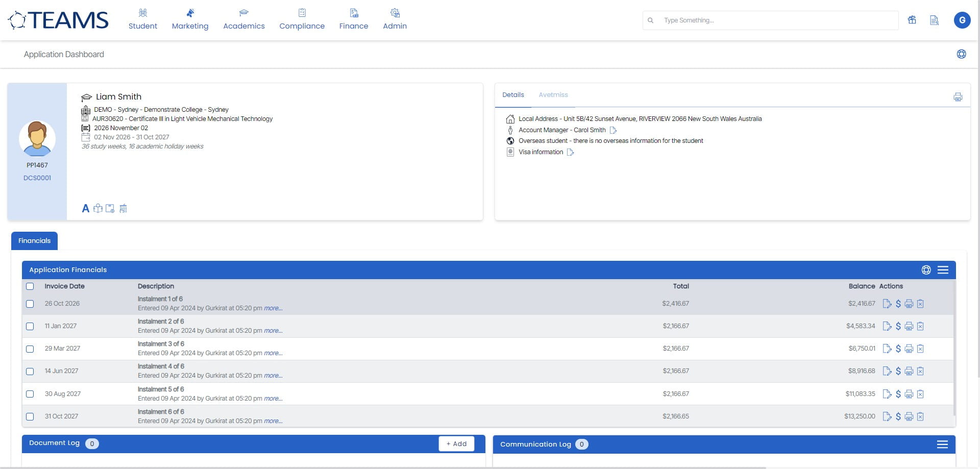Click the help icon in the Application Financials header

926,270
